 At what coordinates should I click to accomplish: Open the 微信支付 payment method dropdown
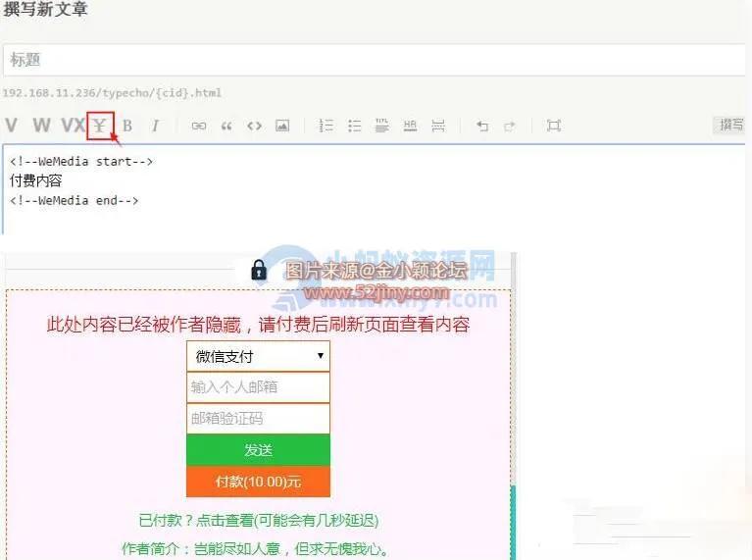click(x=258, y=356)
